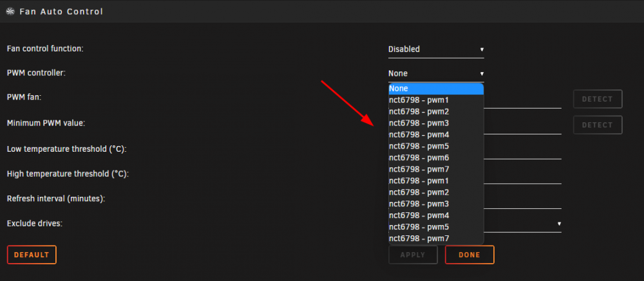Choose the first nct6798 - pwm4 entry
This screenshot has height=281, width=644.
(x=436, y=134)
